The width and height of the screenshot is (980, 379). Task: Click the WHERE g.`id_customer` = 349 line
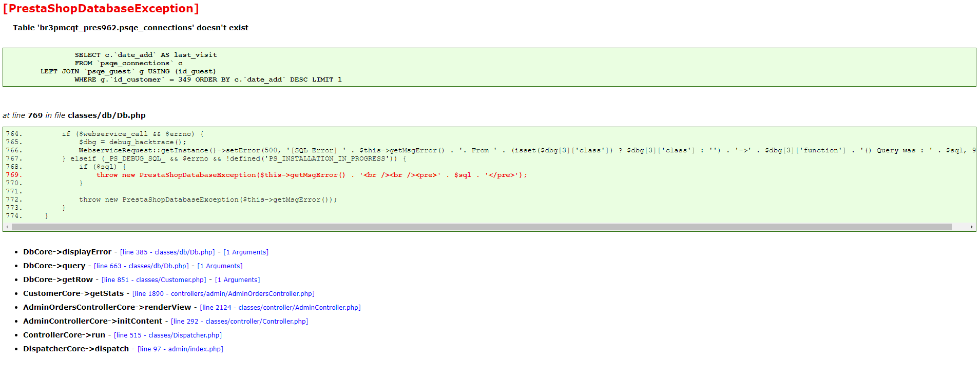(208, 79)
